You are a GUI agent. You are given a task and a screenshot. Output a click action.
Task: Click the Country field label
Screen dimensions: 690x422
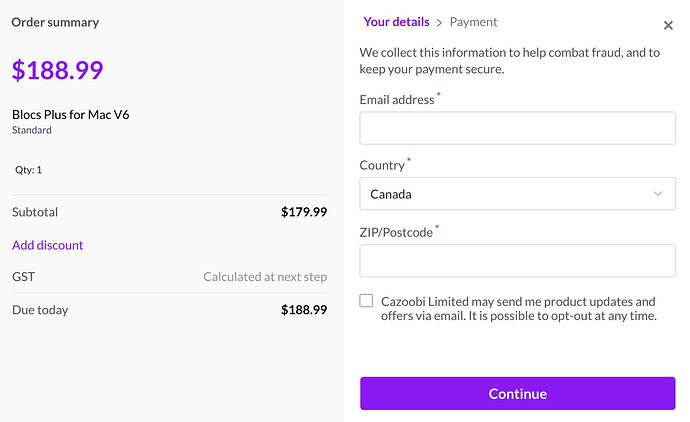[382, 166]
